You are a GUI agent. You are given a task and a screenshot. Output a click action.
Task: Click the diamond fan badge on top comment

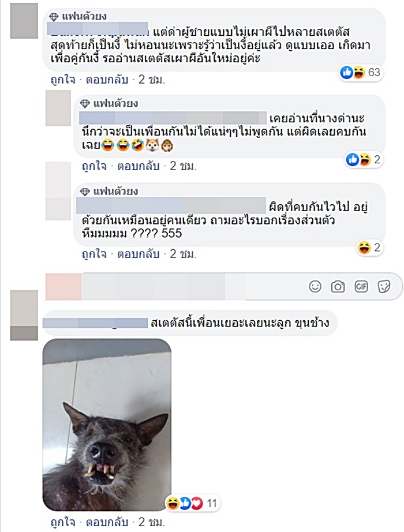coord(54,17)
